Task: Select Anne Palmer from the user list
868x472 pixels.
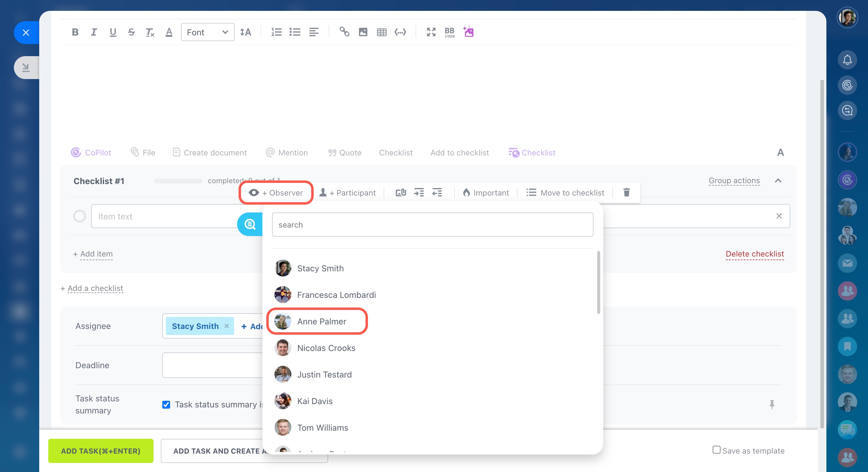Action: [x=321, y=321]
